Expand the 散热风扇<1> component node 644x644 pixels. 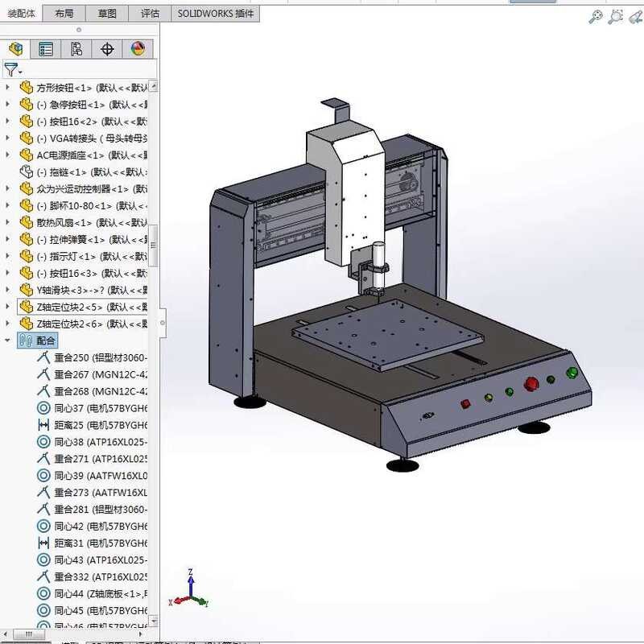coord(8,222)
